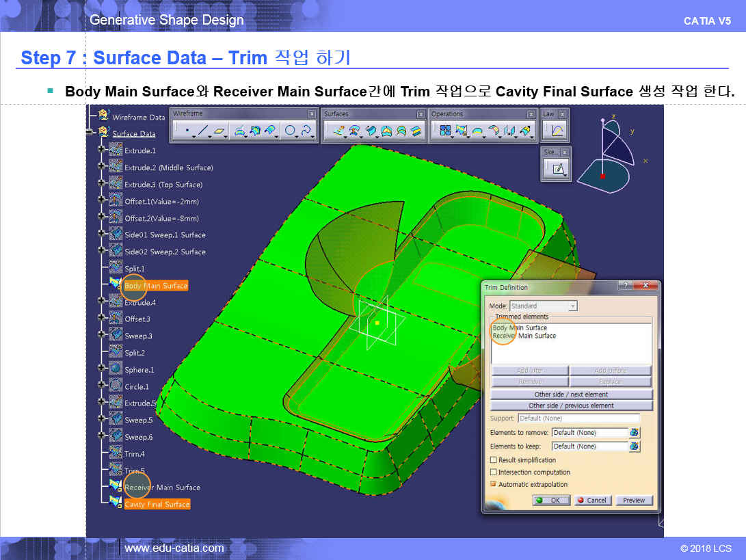Click the Elements to keep selector icon
Viewport: 746px width, 560px height.
[635, 446]
